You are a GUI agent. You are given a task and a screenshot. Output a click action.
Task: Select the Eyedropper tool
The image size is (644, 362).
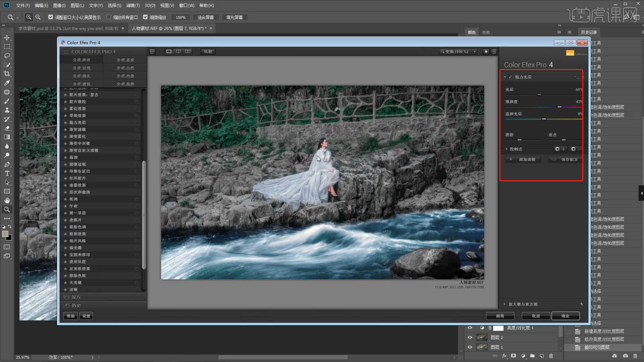[7, 83]
